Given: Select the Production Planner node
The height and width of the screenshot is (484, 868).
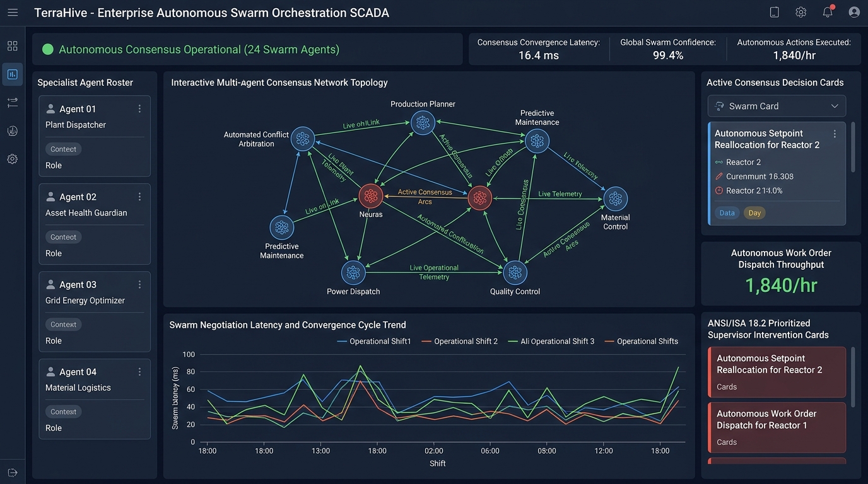Looking at the screenshot, I should pos(423,123).
